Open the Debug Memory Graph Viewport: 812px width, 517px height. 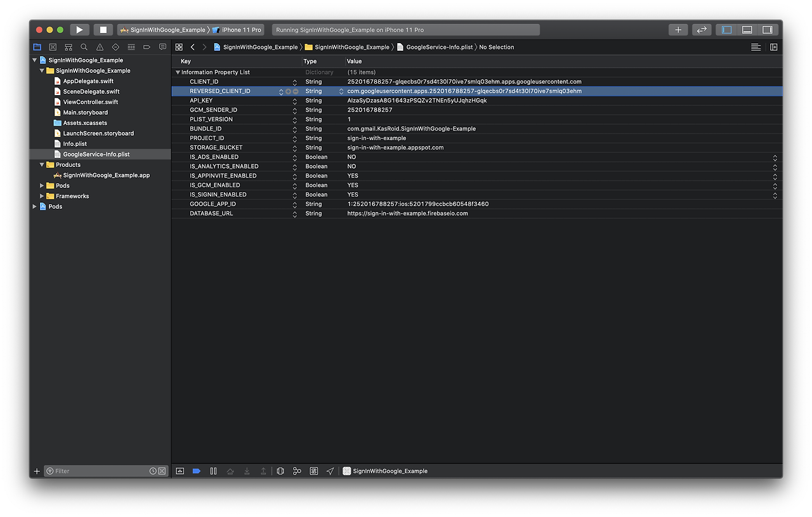tap(297, 471)
